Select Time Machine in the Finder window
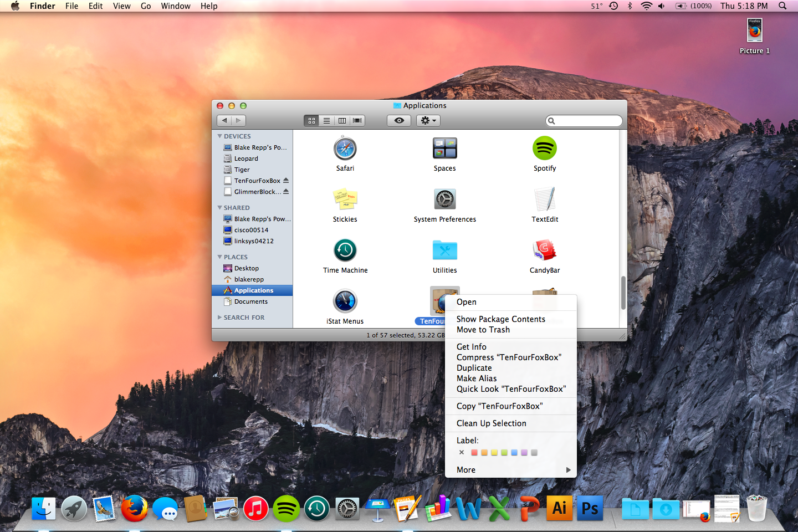Viewport: 798px width, 532px height. point(345,250)
